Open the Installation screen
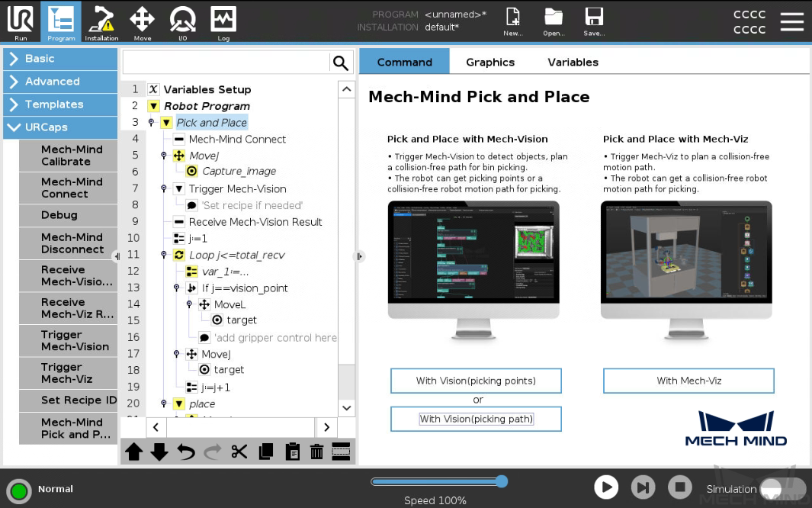This screenshot has height=508, width=812. pos(101,22)
